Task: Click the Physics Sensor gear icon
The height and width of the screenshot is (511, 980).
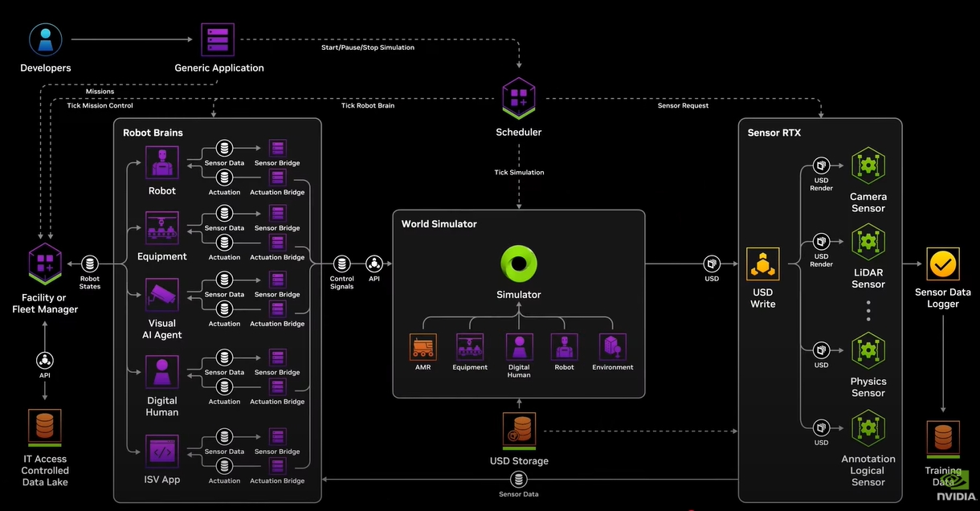Action: [868, 351]
